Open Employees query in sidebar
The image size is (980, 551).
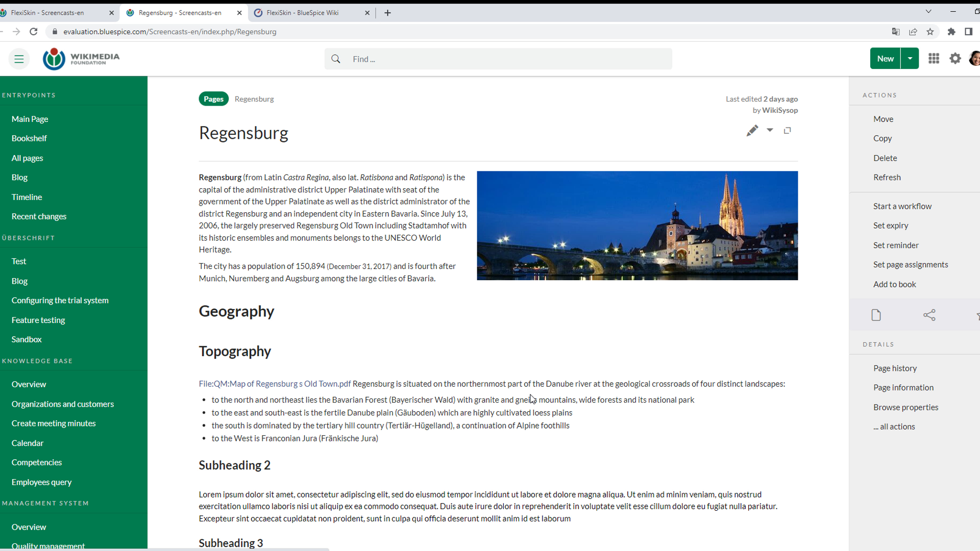click(x=41, y=482)
